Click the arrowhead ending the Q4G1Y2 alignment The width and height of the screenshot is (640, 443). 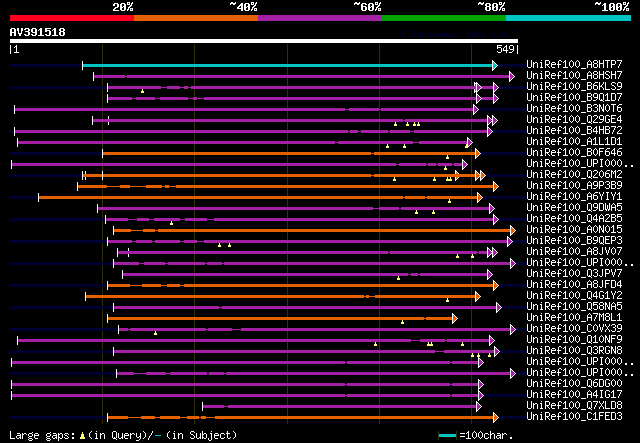click(x=478, y=297)
